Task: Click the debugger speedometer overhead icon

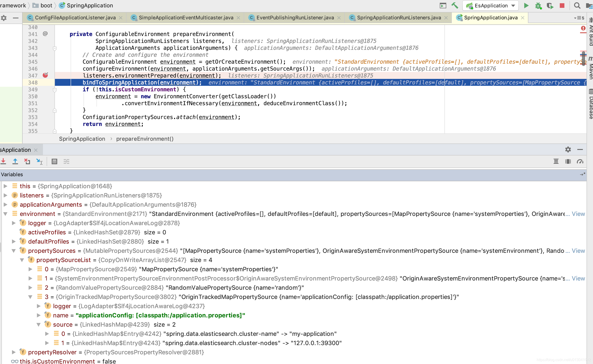Action: pyautogui.click(x=580, y=161)
